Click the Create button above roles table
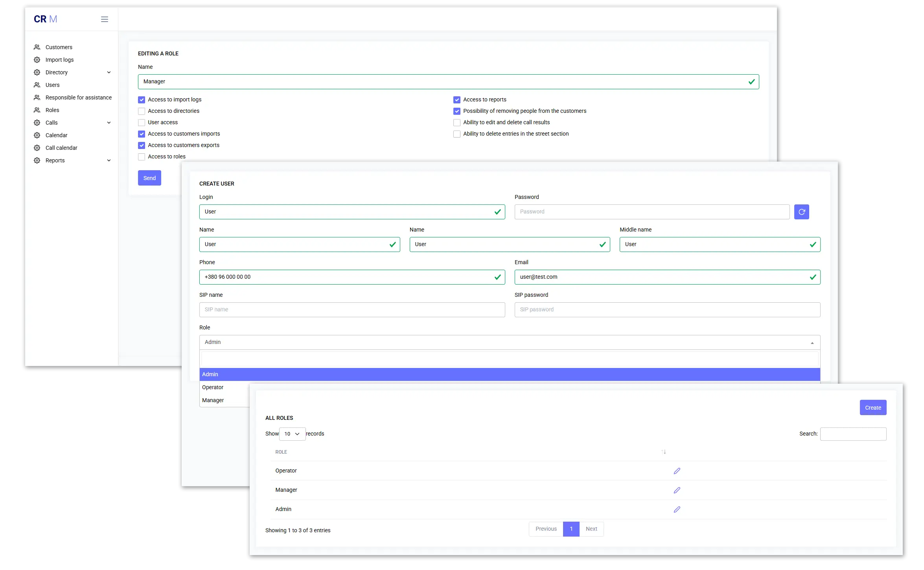Image resolution: width=924 pixels, height=570 pixels. coord(873,408)
